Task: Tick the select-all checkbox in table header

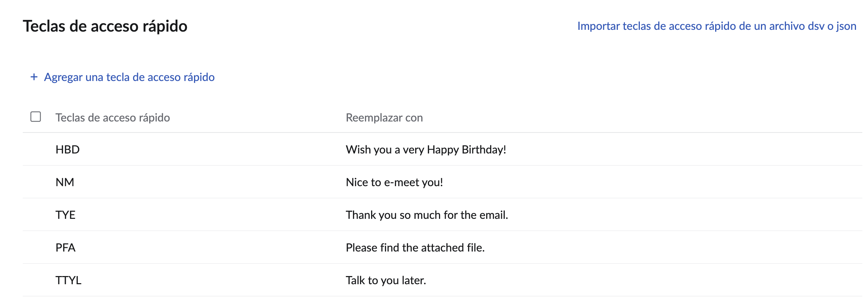Action: 36,117
